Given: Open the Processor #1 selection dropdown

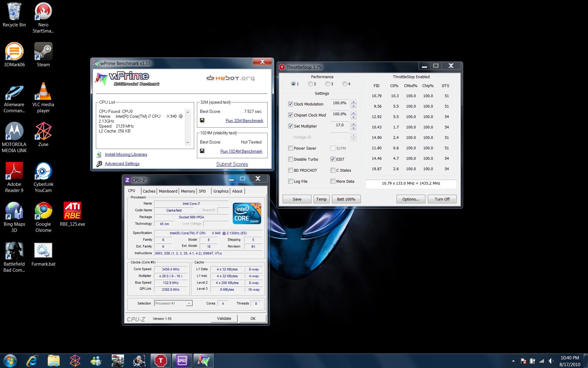Looking at the screenshot, I should tap(189, 303).
